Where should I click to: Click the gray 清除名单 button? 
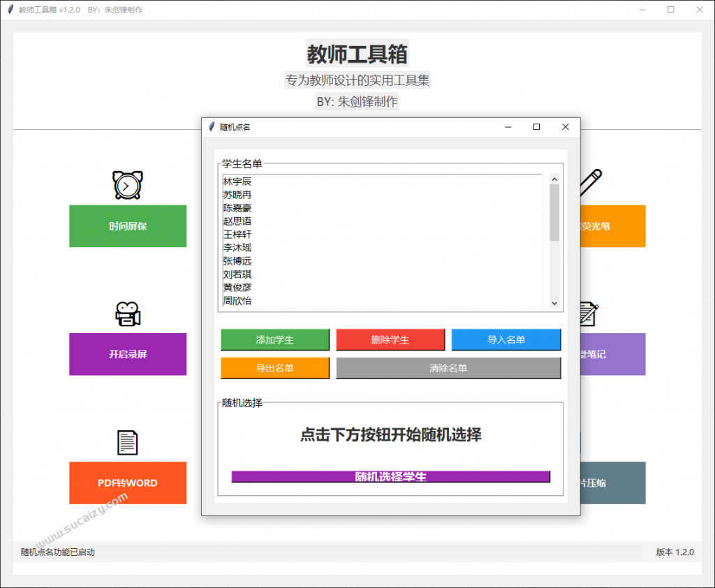point(448,368)
